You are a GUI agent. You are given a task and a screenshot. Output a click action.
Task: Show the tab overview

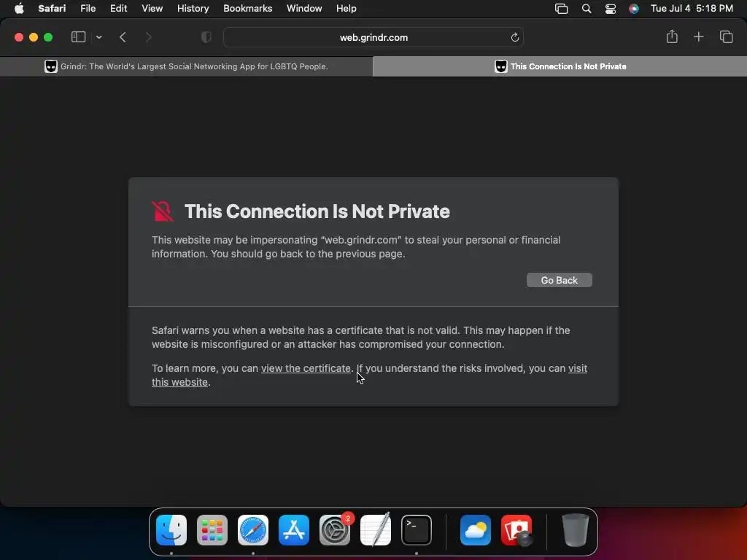pyautogui.click(x=726, y=36)
